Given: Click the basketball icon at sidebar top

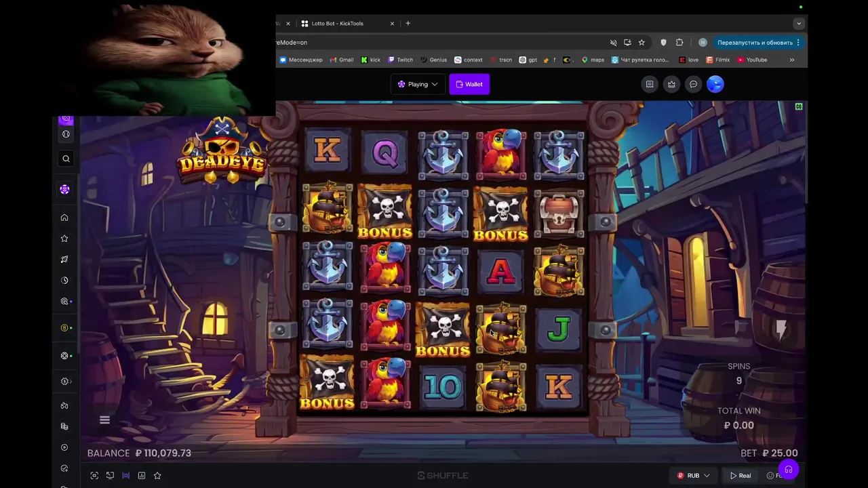Looking at the screenshot, I should coord(66,134).
